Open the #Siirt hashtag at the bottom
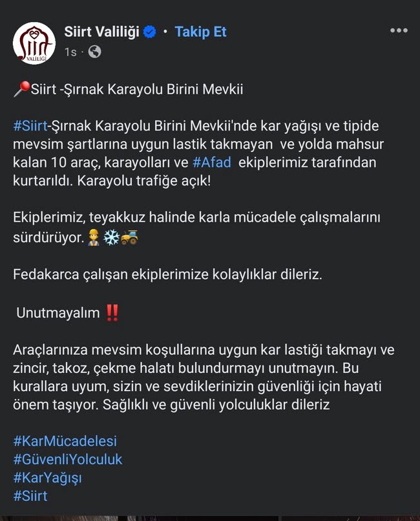The image size is (420, 521). click(31, 496)
